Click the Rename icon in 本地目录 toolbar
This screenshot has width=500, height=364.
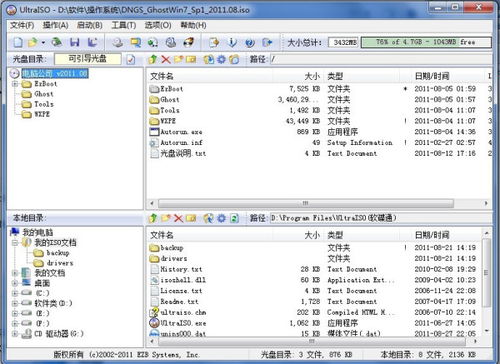coord(191,218)
